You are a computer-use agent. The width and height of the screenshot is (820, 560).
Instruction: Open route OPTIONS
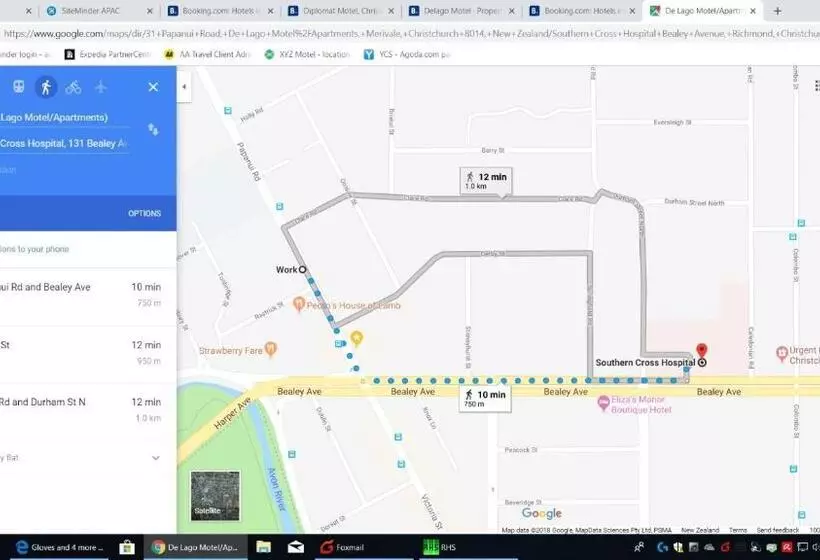(144, 213)
